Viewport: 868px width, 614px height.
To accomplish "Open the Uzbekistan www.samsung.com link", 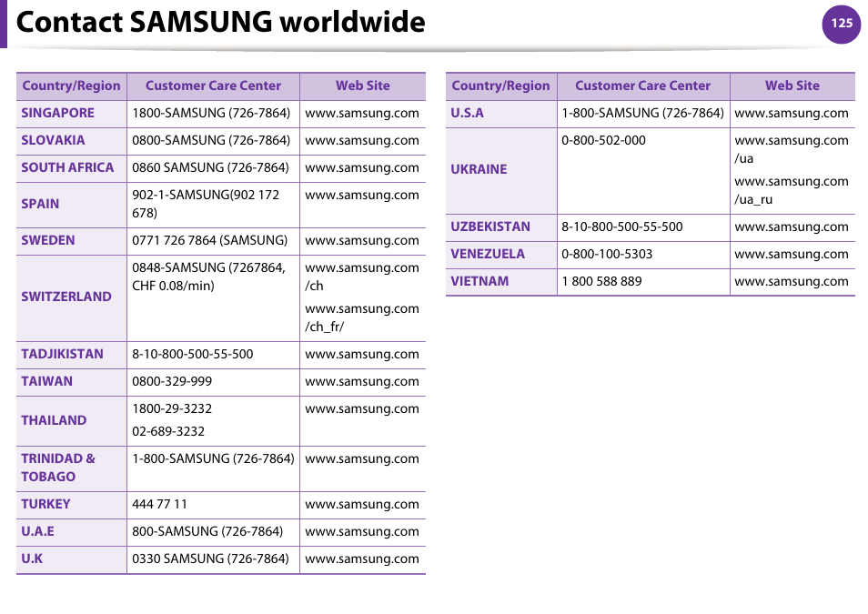I will pos(792,227).
